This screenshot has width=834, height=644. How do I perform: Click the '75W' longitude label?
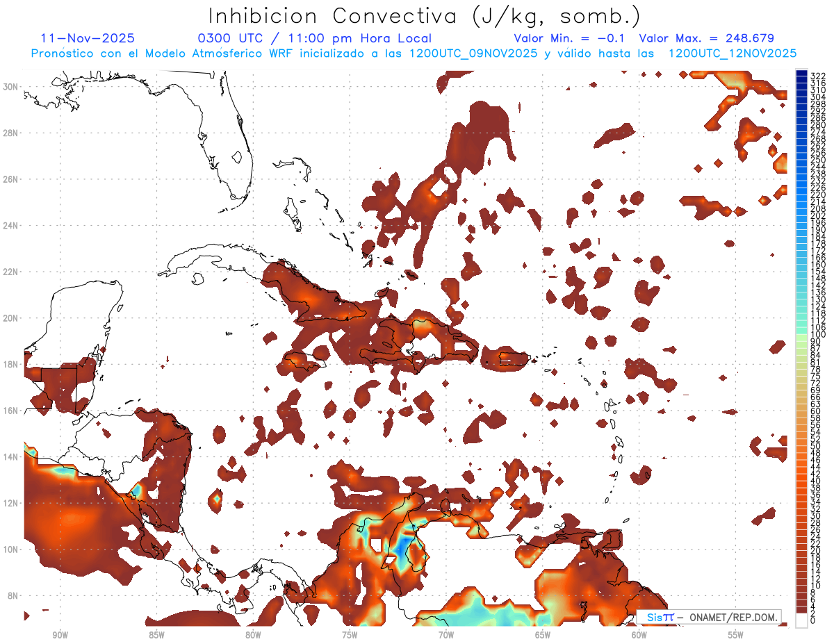click(350, 635)
